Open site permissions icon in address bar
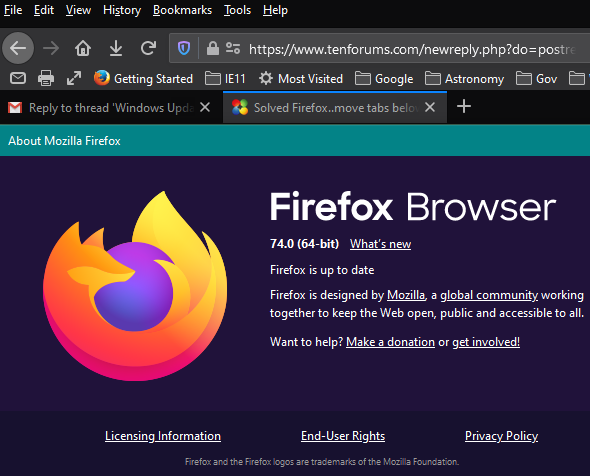Viewport: 590px width, 476px height. 233,48
